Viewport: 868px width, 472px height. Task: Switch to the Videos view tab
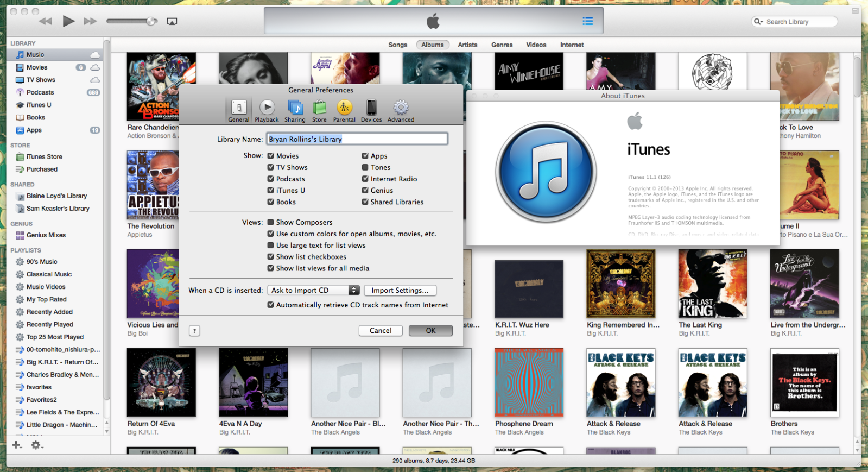pos(536,45)
